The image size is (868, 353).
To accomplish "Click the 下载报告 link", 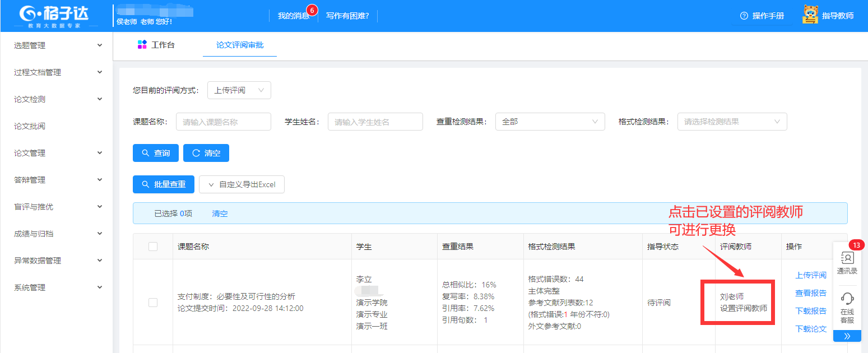I will pos(811,311).
